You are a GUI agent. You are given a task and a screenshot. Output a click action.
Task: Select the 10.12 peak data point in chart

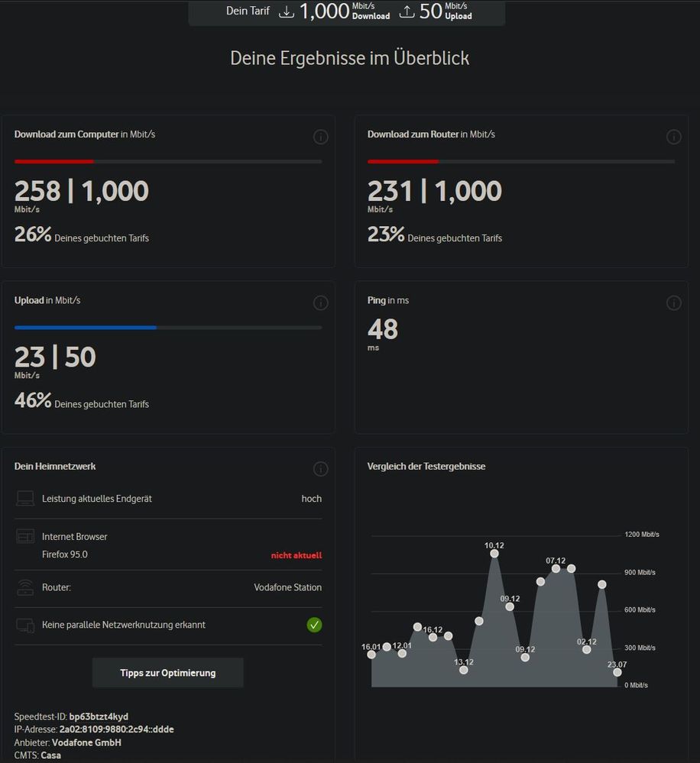(x=494, y=553)
